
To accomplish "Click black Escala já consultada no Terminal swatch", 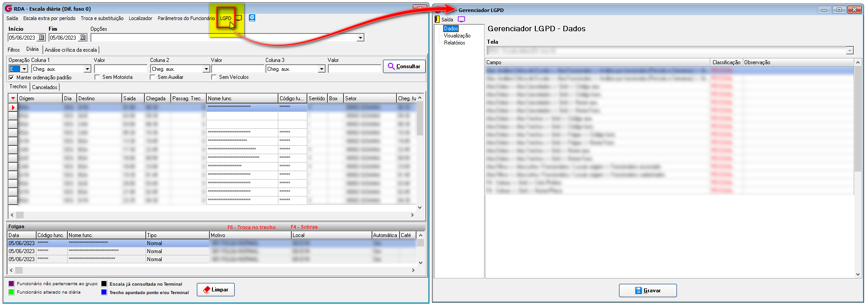I will click(104, 283).
